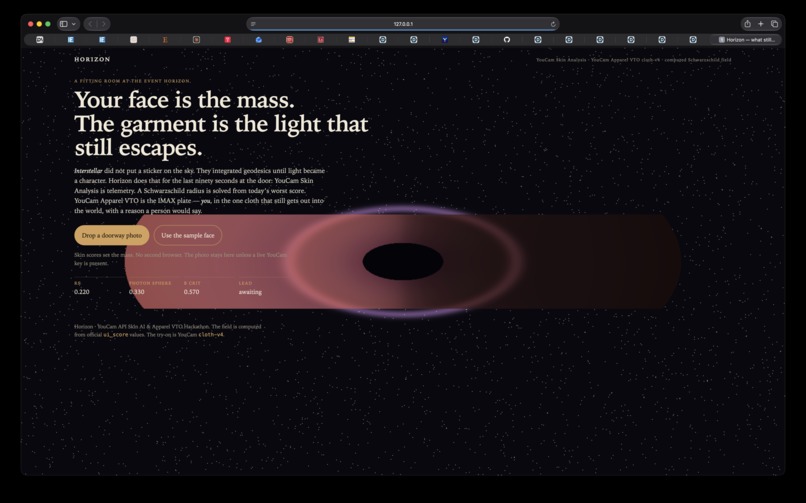
Task: Switch to the tab with blue Y icon
Action: pyautogui.click(x=445, y=40)
